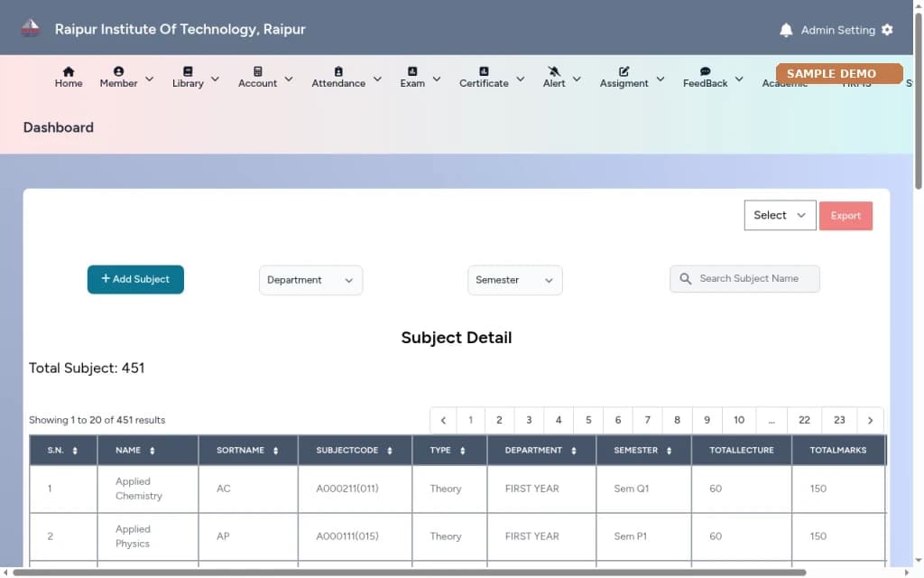924x578 pixels.
Task: Click the horizontal scrollbar thumb
Action: point(409,573)
